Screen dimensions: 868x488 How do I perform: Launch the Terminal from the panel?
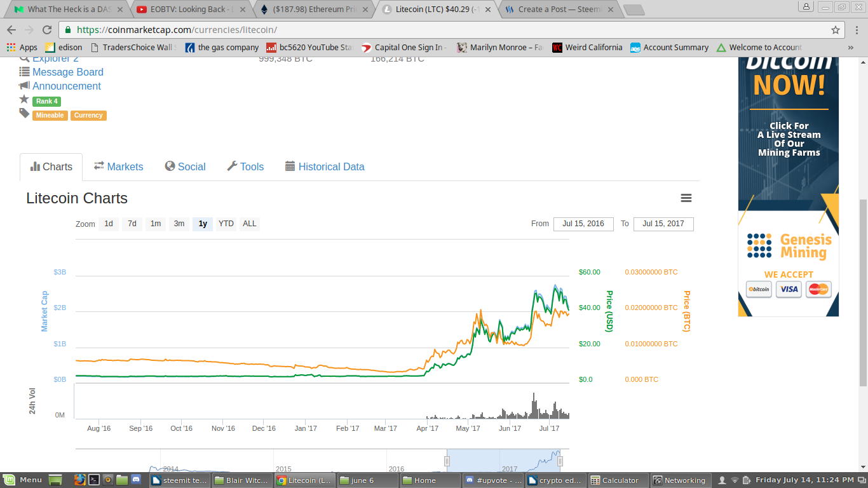click(93, 480)
